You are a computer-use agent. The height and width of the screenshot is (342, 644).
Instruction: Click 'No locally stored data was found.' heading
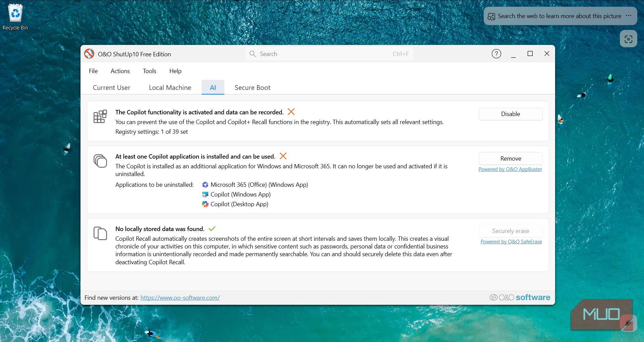pyautogui.click(x=160, y=229)
